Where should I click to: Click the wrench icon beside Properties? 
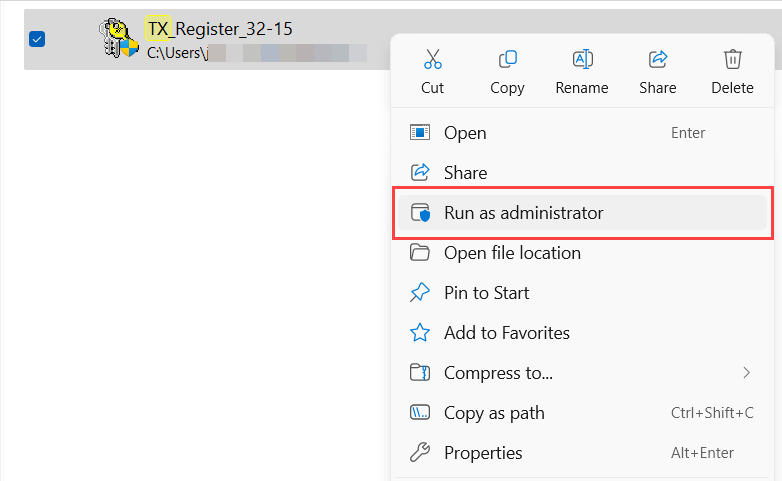click(421, 453)
